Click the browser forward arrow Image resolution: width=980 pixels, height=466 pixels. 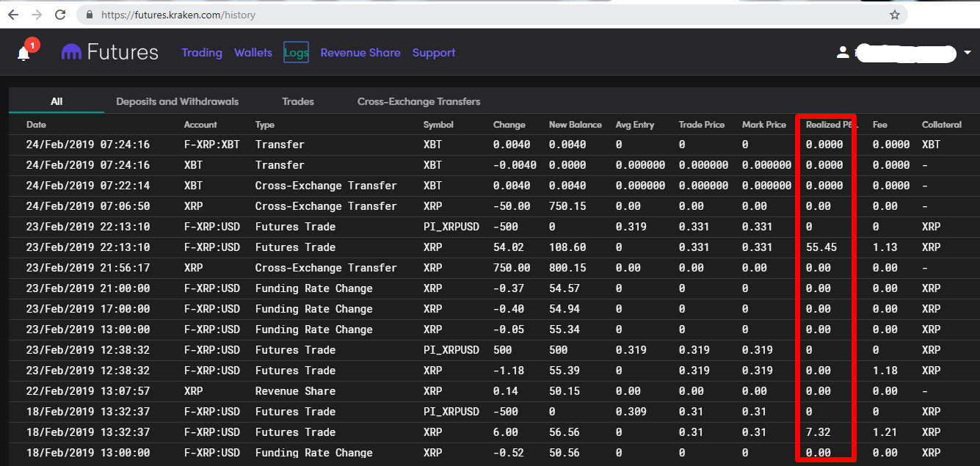[x=37, y=15]
